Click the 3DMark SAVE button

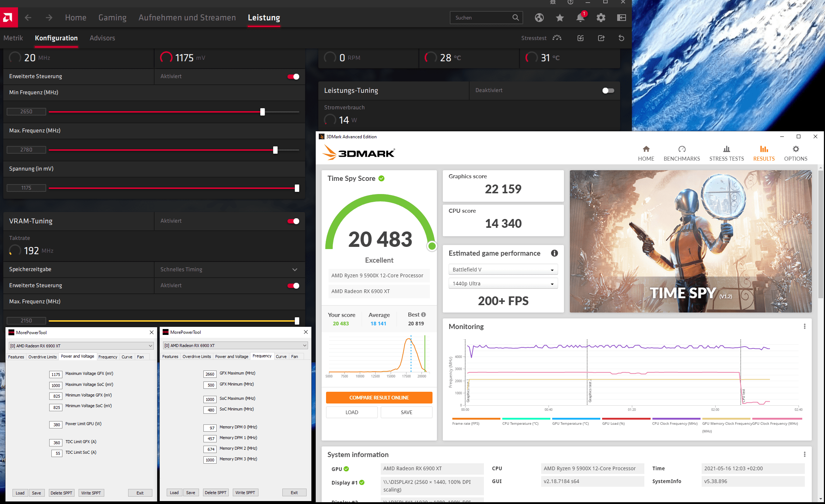(x=406, y=412)
